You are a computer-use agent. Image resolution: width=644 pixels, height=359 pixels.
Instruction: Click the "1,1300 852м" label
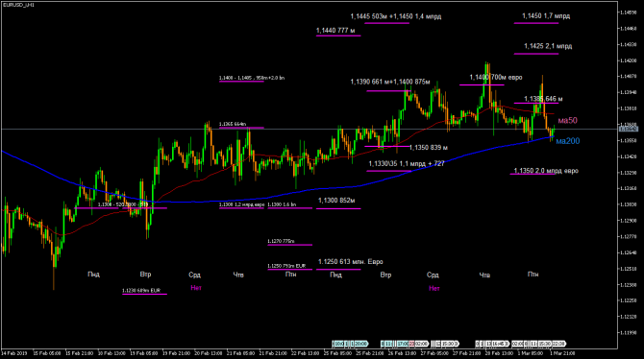click(336, 201)
